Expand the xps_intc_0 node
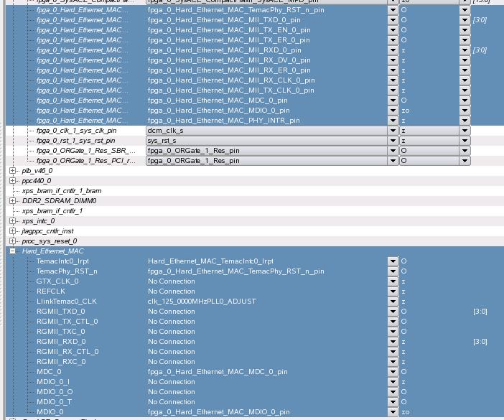 (x=13, y=221)
